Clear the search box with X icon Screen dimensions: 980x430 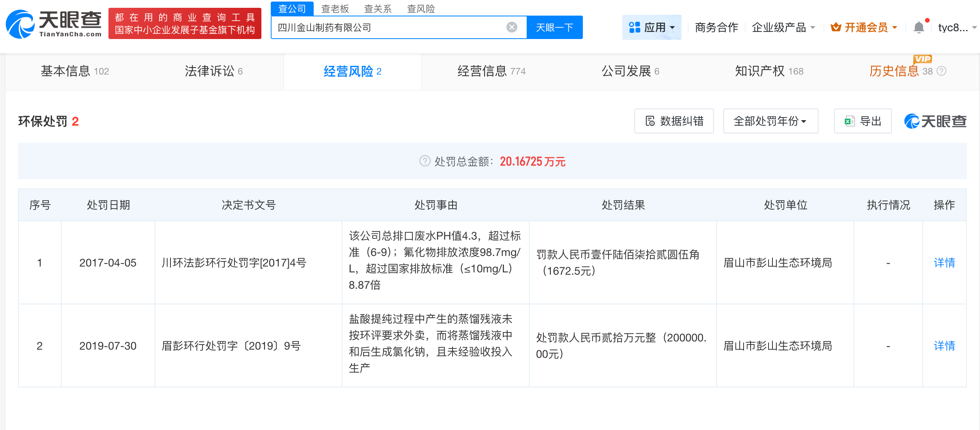pos(511,27)
